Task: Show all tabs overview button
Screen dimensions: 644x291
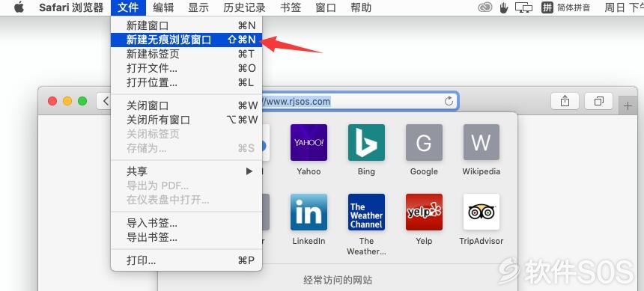Action: pos(599,101)
